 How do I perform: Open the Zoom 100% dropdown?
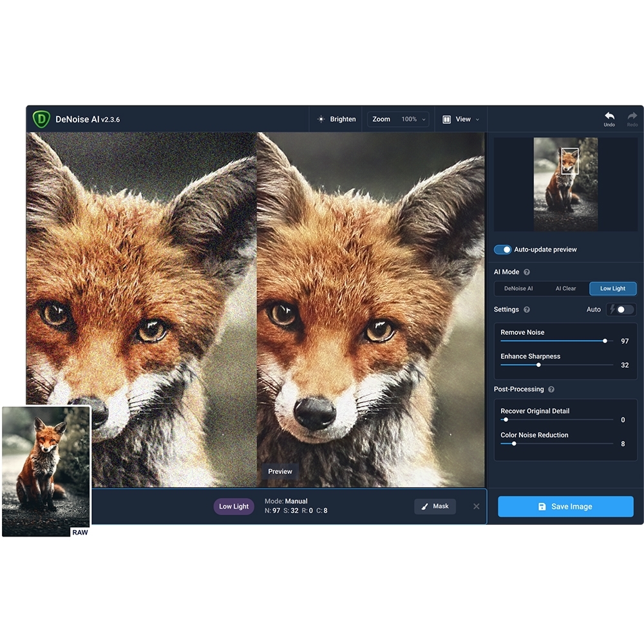[x=398, y=119]
